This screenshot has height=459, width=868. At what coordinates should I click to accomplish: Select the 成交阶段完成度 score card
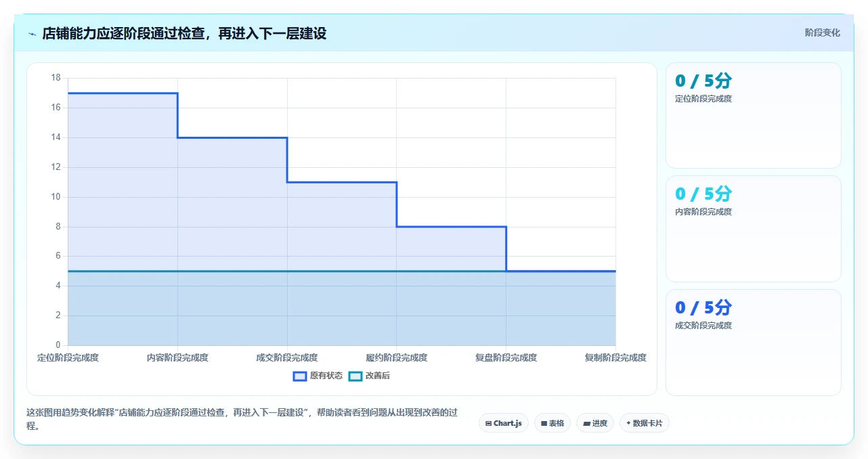[x=754, y=343]
